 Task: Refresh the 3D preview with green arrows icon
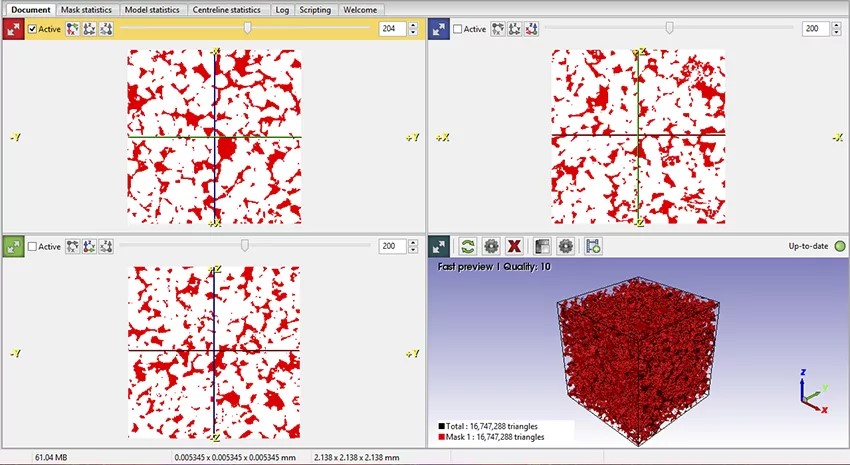467,247
